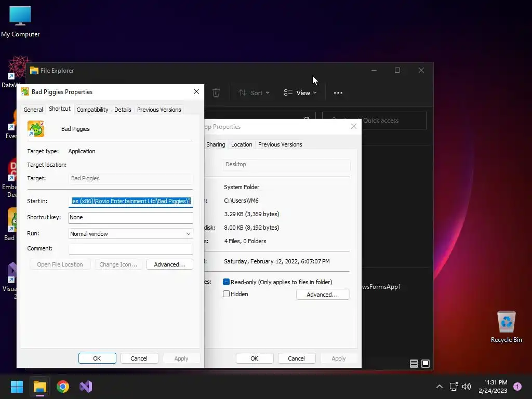Click the Desktop folder name field
The height and width of the screenshot is (399, 532).
[286, 164]
